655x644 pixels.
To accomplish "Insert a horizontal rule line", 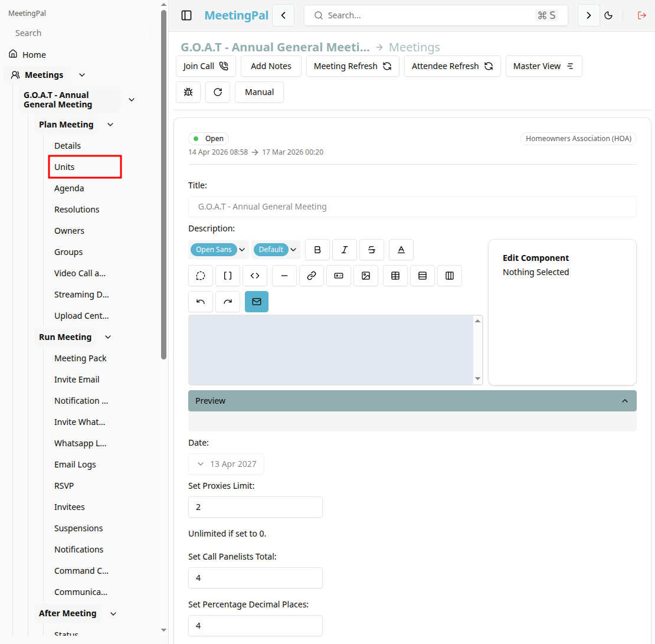I will 284,276.
